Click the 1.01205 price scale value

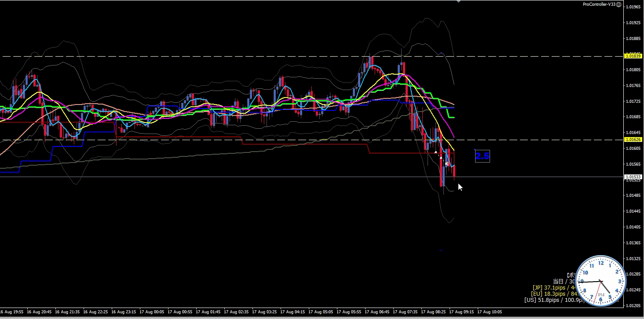[634, 305]
